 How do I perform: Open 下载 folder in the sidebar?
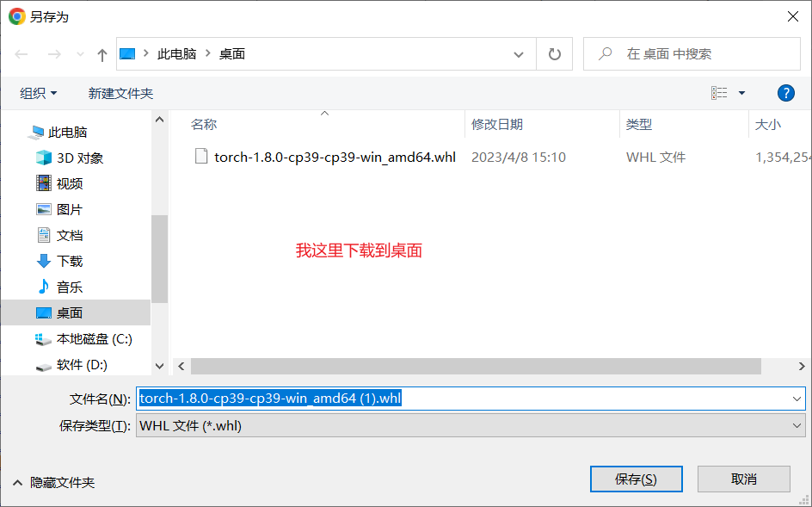click(70, 262)
